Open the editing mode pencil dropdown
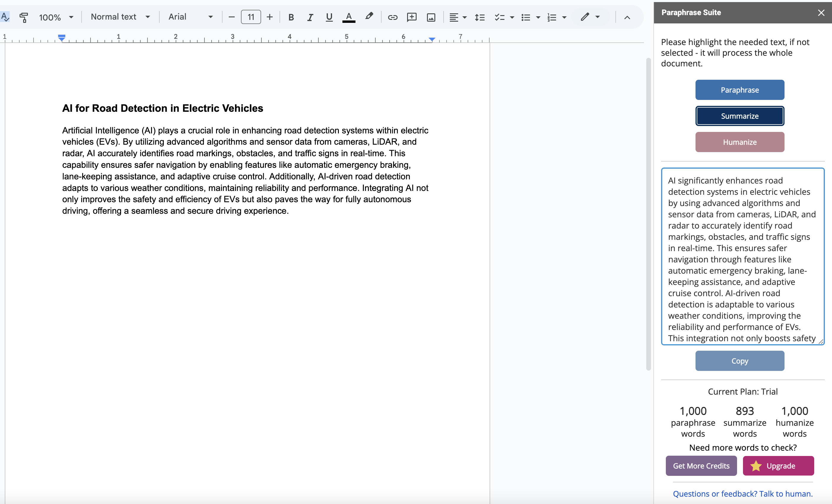The height and width of the screenshot is (504, 832). (x=590, y=17)
